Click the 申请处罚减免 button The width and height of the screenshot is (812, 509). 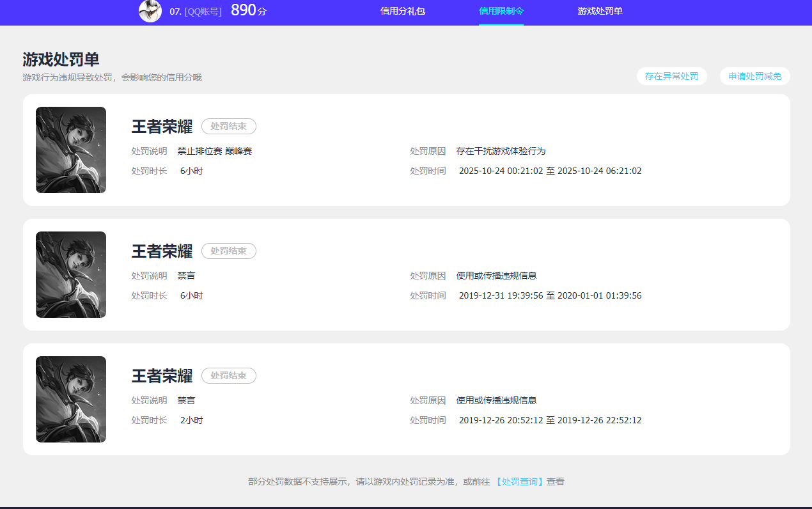pyautogui.click(x=755, y=76)
